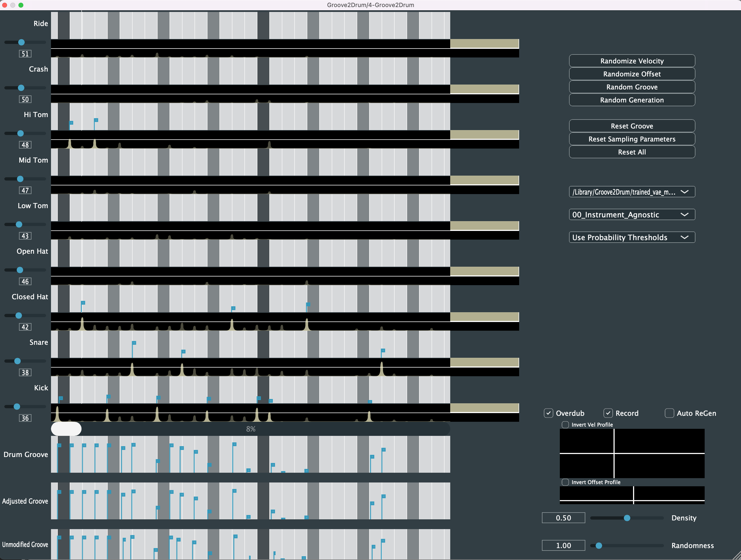Adjust the Low Tom threshold slider

[19, 224]
